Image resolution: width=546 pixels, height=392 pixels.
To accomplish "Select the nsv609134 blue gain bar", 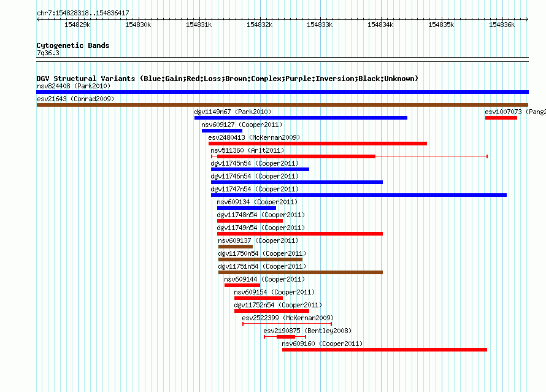I will click(x=247, y=208).
